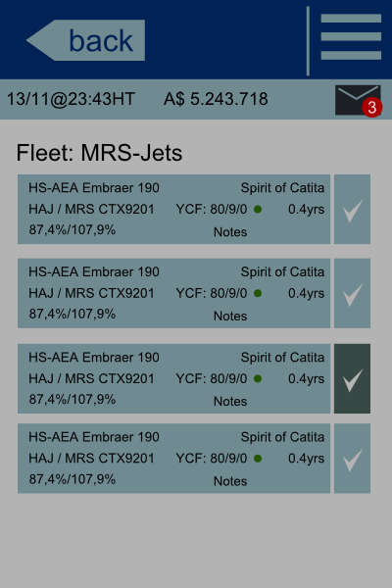
Task: Click the 13/11@23:43HT date and time
Action: (x=71, y=99)
